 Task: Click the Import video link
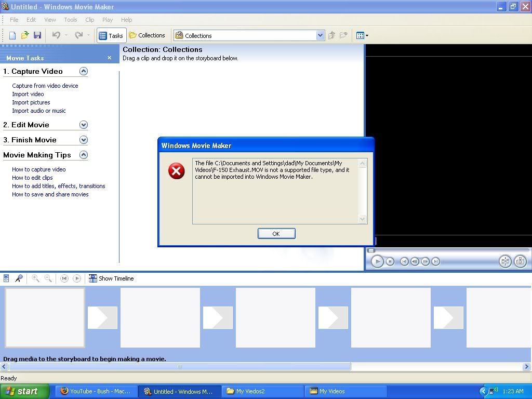click(x=28, y=94)
